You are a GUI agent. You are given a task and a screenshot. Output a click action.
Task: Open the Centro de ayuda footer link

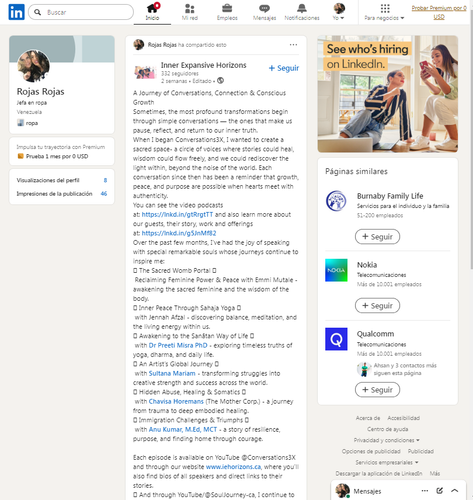pyautogui.click(x=387, y=429)
